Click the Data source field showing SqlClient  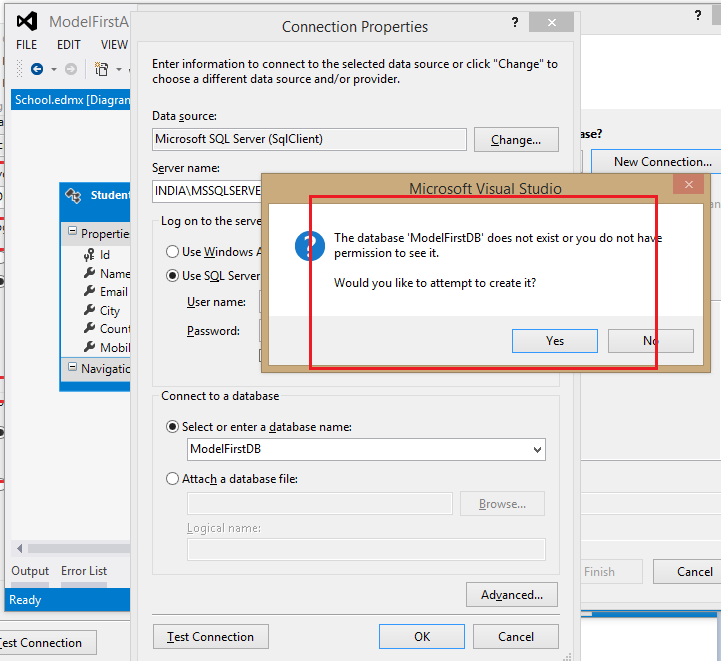(309, 139)
